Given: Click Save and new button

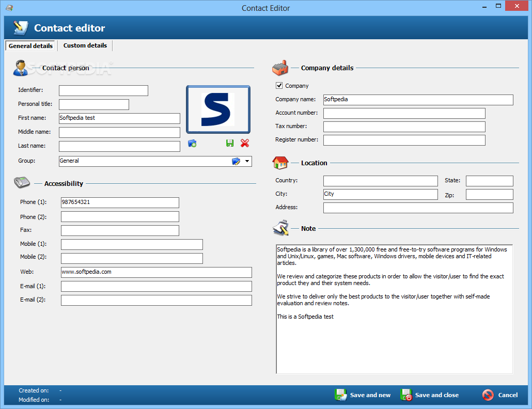Looking at the screenshot, I should coord(363,395).
